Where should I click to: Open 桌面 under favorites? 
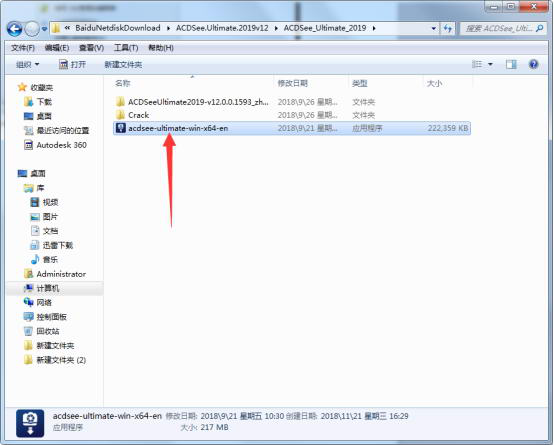coord(44,116)
